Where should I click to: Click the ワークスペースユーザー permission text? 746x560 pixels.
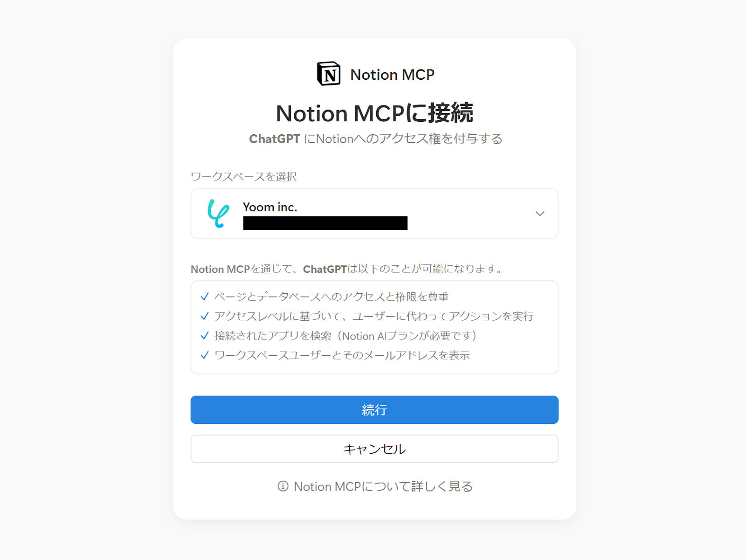pyautogui.click(x=342, y=355)
